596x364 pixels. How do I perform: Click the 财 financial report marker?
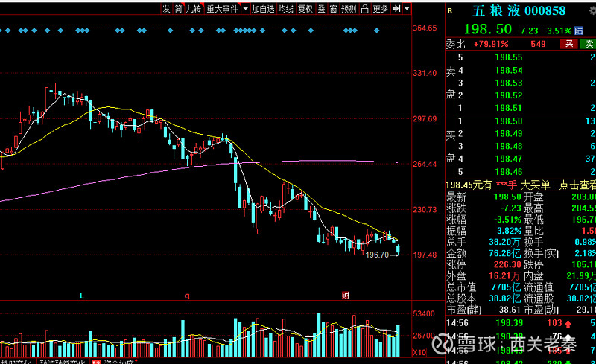(x=346, y=296)
